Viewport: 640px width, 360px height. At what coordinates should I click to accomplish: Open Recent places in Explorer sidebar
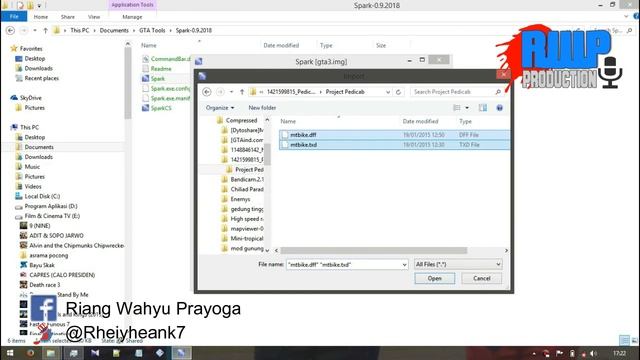point(42,78)
